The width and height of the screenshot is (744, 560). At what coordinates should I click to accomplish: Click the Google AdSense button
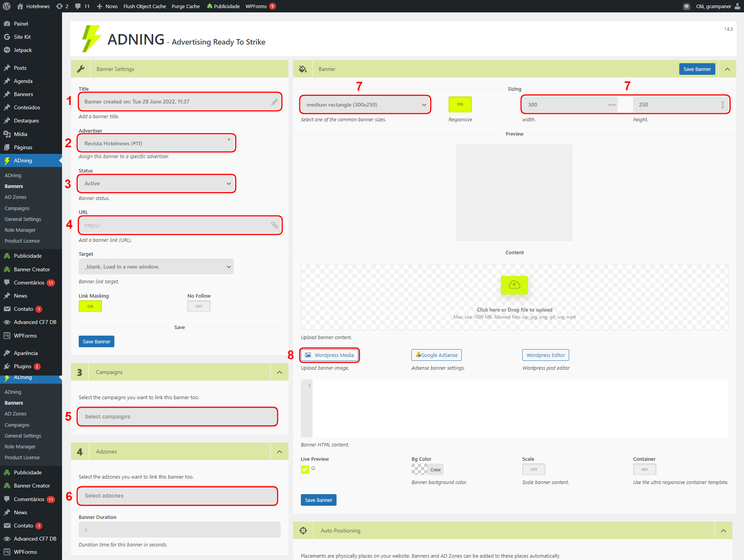pyautogui.click(x=437, y=355)
